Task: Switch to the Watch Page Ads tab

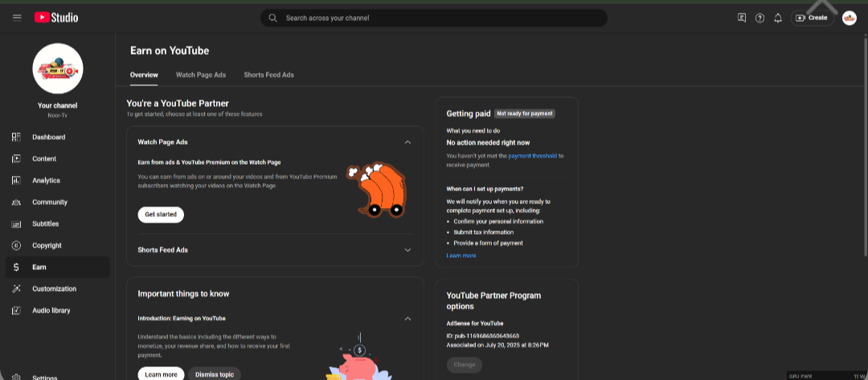Action: click(201, 75)
